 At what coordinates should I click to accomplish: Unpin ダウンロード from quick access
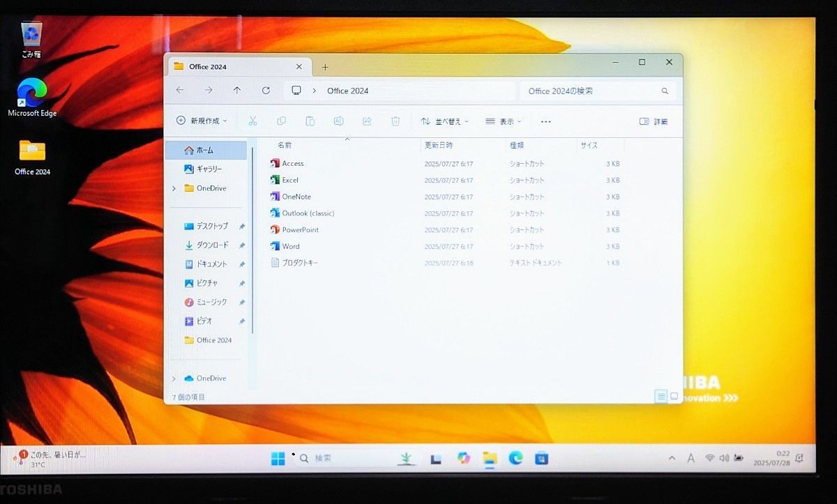coord(242,245)
